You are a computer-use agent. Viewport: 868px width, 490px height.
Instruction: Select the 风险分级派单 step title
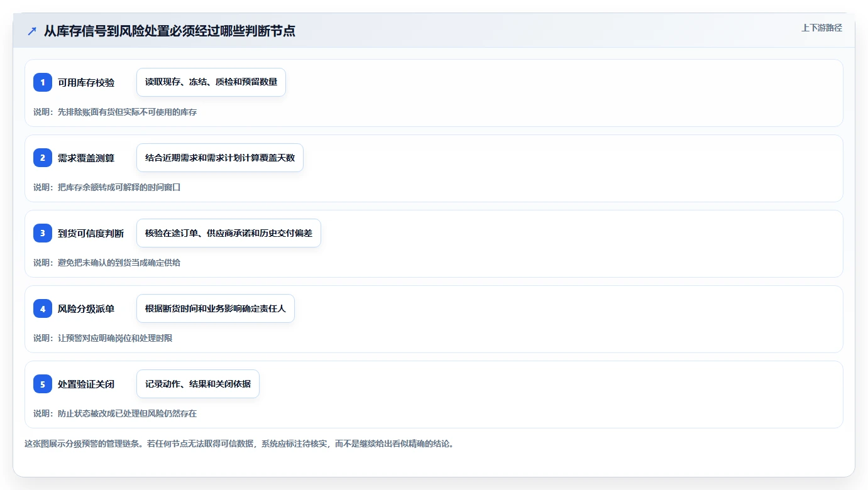[x=86, y=308]
